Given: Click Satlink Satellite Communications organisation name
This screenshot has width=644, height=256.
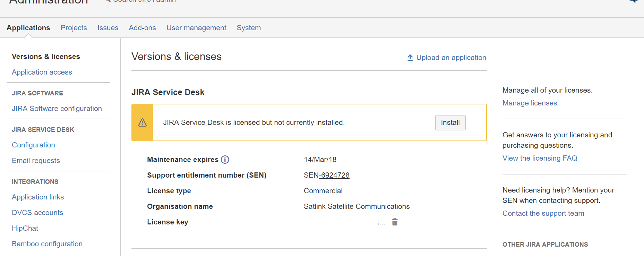Looking at the screenshot, I should coord(357,206).
